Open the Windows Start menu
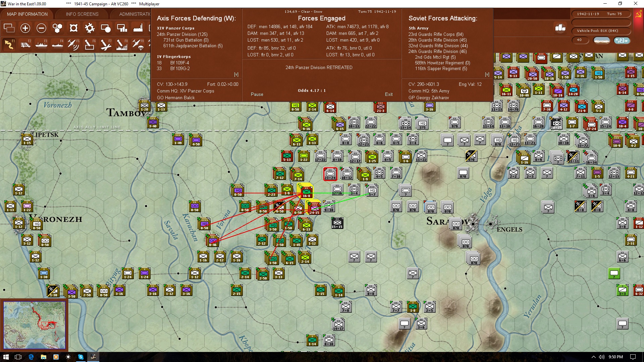 click(6, 357)
